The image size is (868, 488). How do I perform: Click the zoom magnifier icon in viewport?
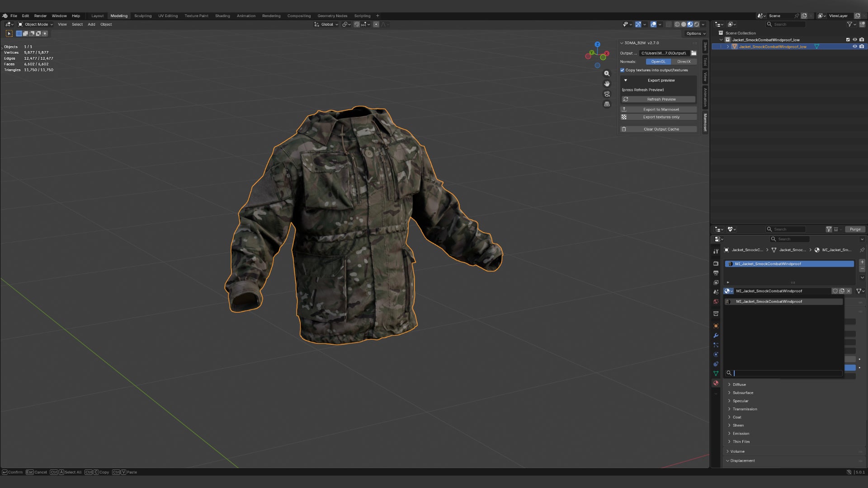(607, 73)
